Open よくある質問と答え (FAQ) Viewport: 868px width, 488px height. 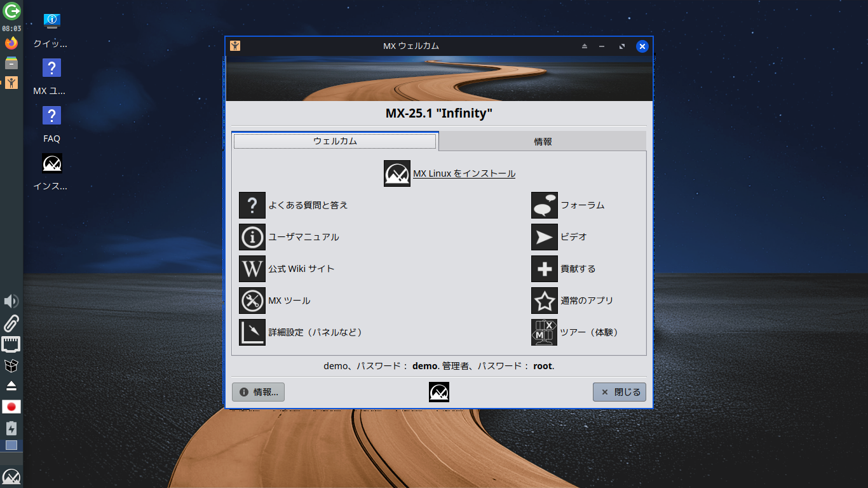point(294,205)
